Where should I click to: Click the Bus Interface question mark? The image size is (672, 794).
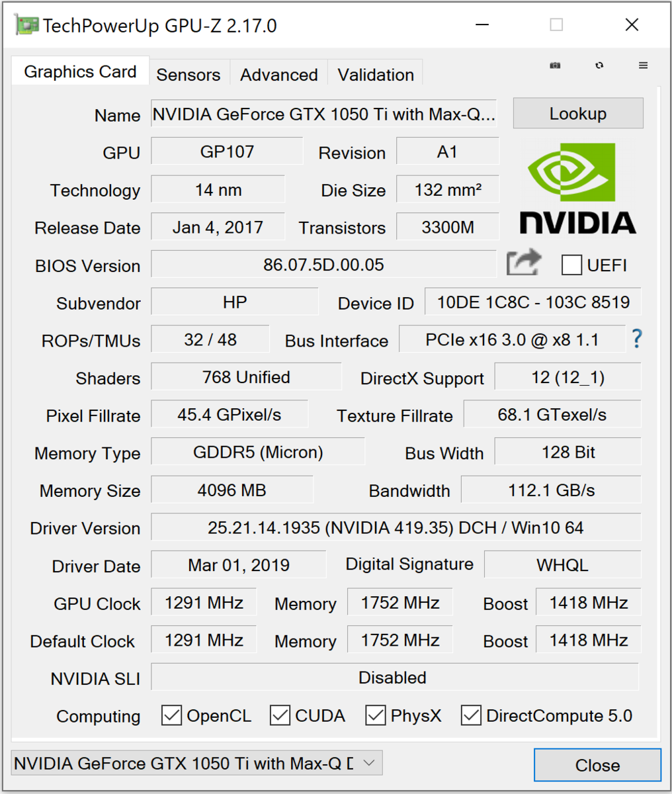coord(636,339)
